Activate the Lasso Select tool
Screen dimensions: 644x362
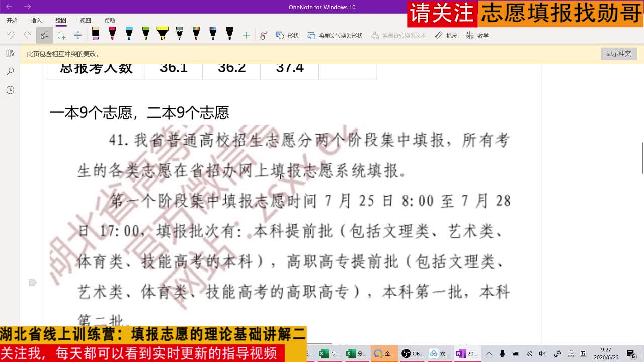[x=61, y=35]
